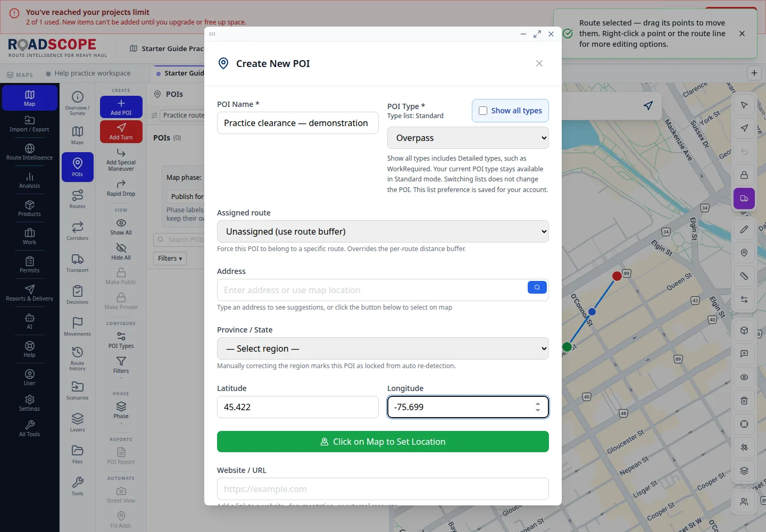This screenshot has height=532, width=766.
Task: Click the address search magnifier button
Action: coord(537,287)
